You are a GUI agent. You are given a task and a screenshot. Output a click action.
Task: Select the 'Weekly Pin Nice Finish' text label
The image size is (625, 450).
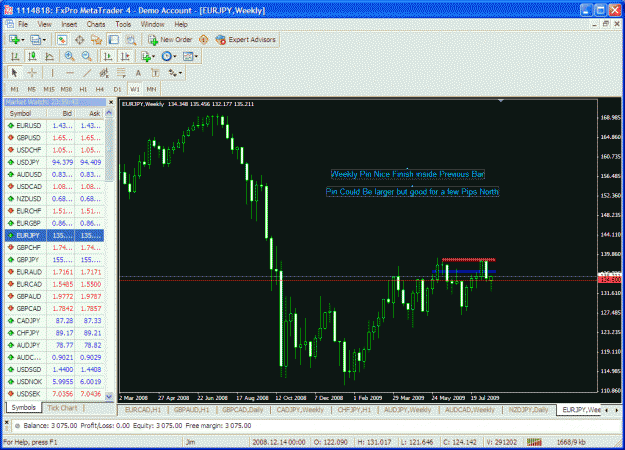407,174
